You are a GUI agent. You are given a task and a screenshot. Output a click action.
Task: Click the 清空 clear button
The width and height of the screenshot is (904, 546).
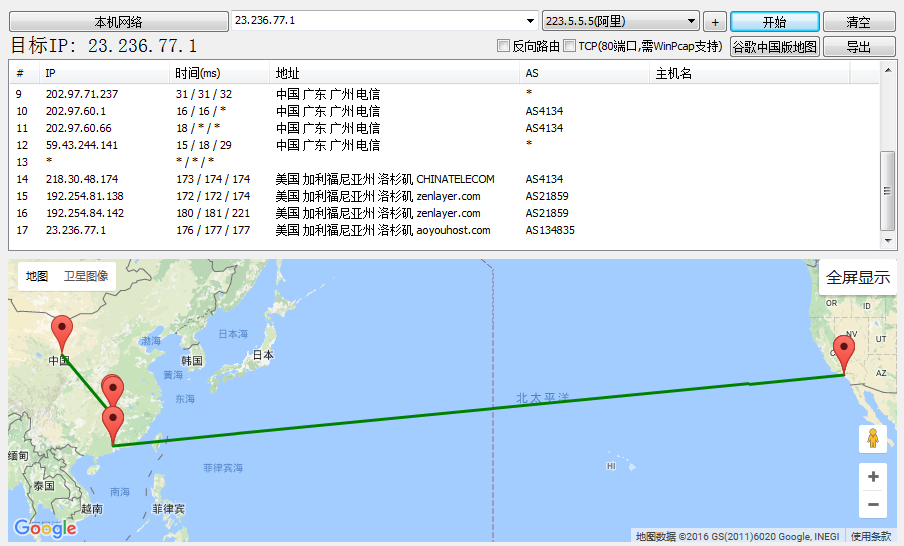point(858,22)
